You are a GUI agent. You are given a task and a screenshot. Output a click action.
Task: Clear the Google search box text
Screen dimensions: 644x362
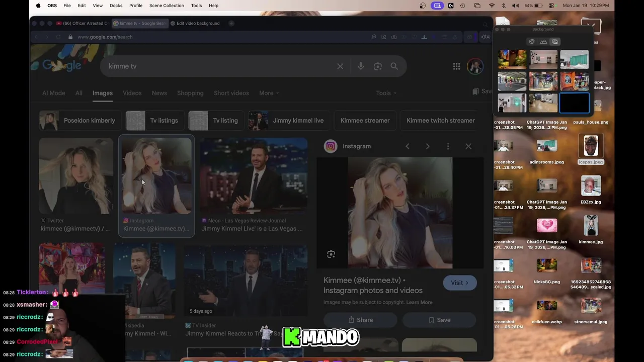coord(340,66)
